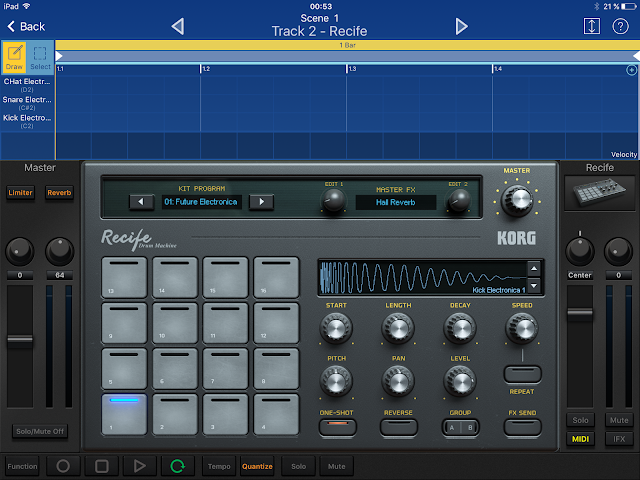Image resolution: width=640 pixels, height=480 pixels.
Task: Switch to the Select marquee tool
Action: (x=40, y=58)
